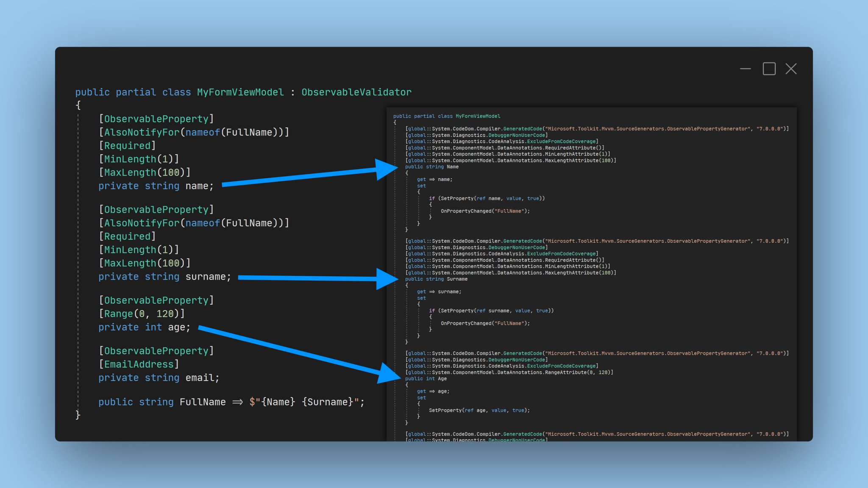This screenshot has height=488, width=868.
Task: Click the EmailAddress attribute
Action: click(139, 364)
